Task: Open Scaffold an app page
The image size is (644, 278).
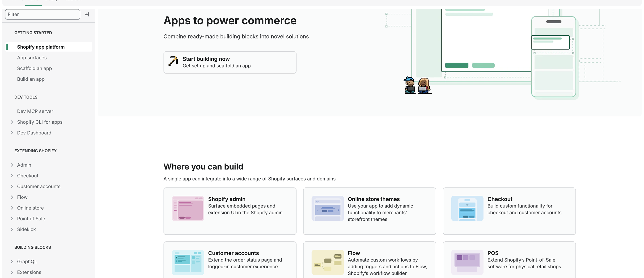Action: (x=34, y=68)
